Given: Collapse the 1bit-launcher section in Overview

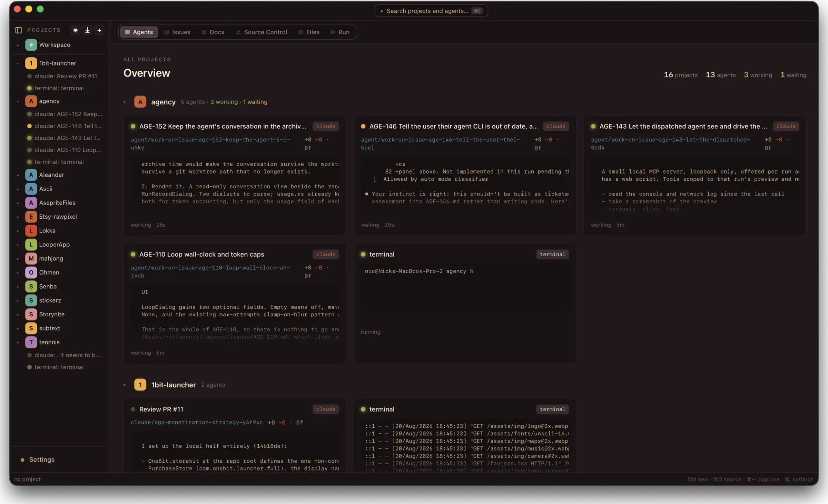Looking at the screenshot, I should pyautogui.click(x=125, y=385).
